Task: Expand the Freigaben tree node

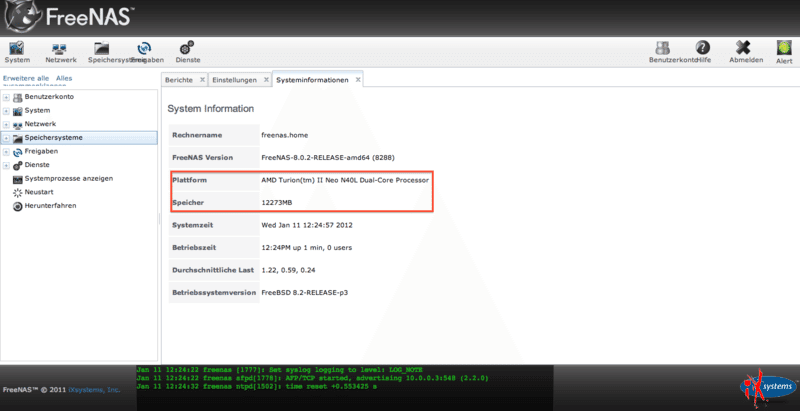Action: pyautogui.click(x=6, y=152)
